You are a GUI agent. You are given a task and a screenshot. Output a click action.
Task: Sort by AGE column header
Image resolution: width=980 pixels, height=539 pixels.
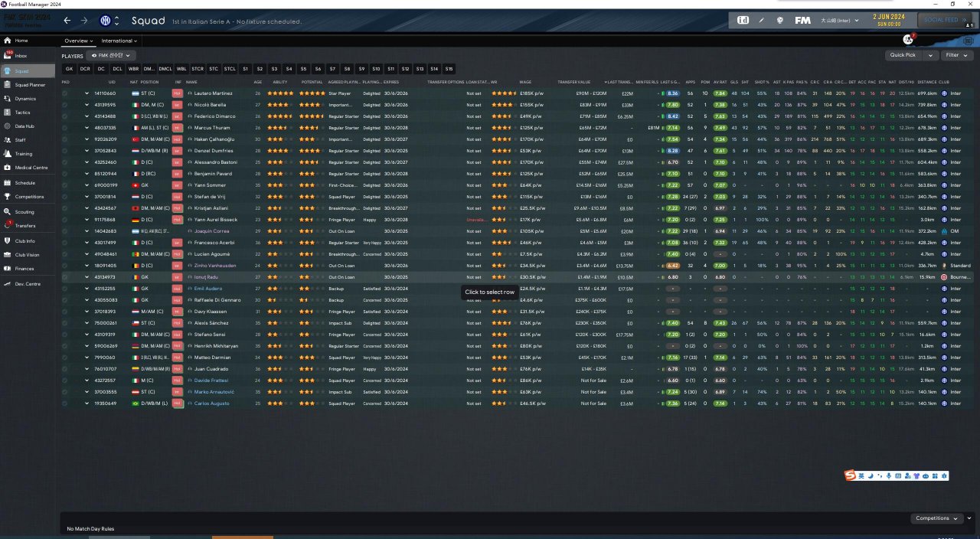tap(257, 82)
